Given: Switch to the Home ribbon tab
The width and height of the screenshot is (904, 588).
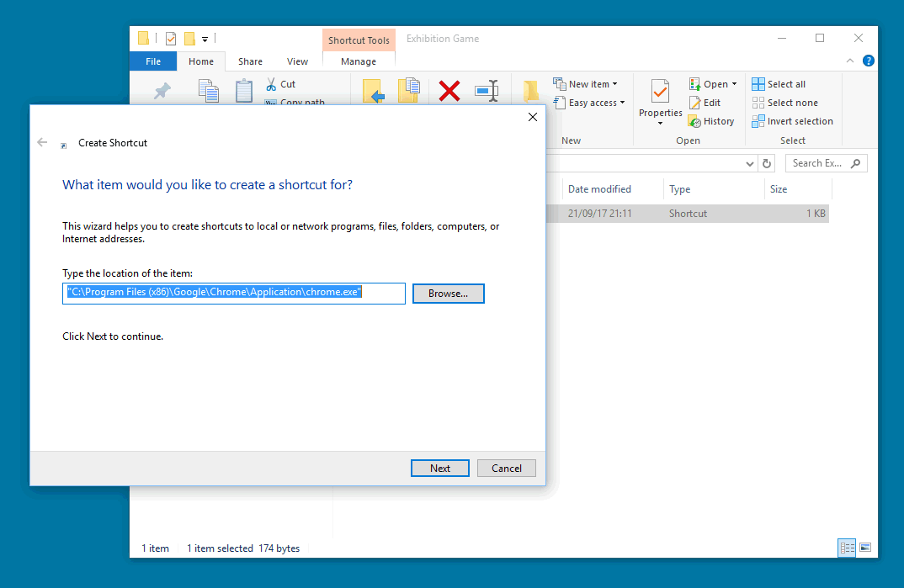Looking at the screenshot, I should (x=200, y=61).
